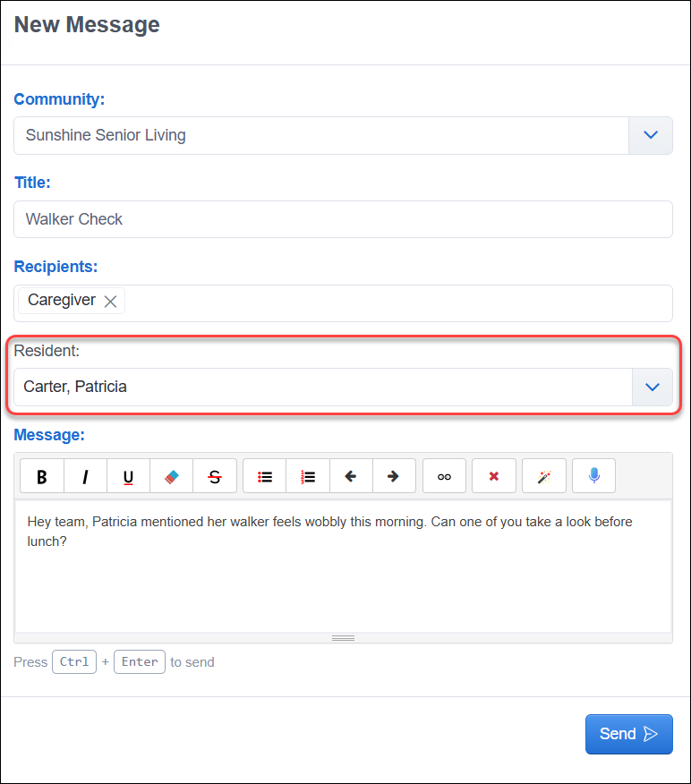
Task: Open the Community dropdown arrow
Action: [x=650, y=135]
